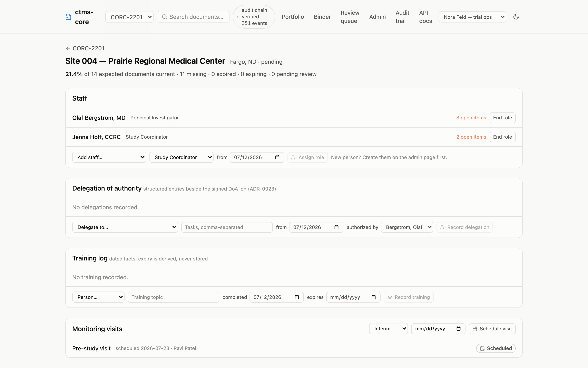Image resolution: width=588 pixels, height=368 pixels.
Task: Open calendar picker for training completed date
Action: (x=297, y=297)
